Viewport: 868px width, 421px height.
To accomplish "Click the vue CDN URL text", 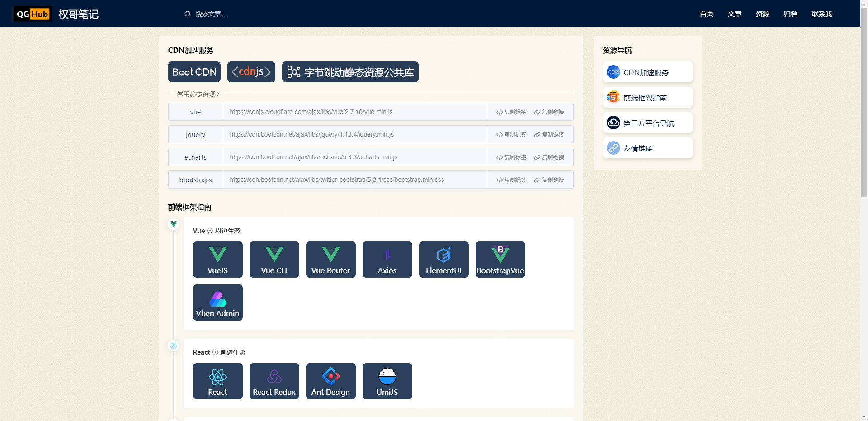I will [x=311, y=112].
